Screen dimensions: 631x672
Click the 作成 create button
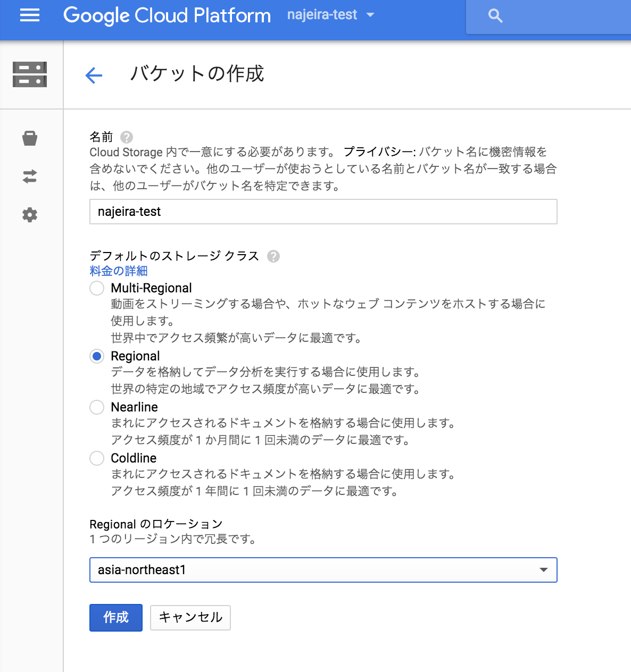[x=116, y=618]
